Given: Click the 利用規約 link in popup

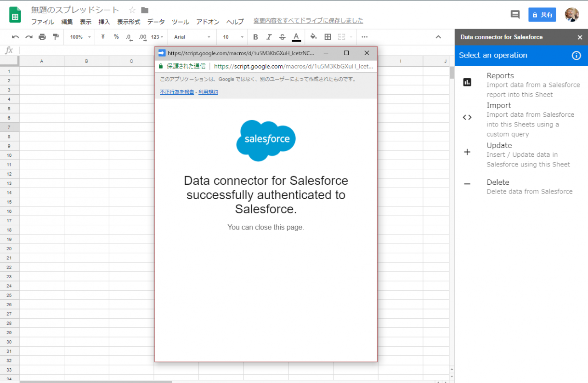Looking at the screenshot, I should pyautogui.click(x=208, y=92).
